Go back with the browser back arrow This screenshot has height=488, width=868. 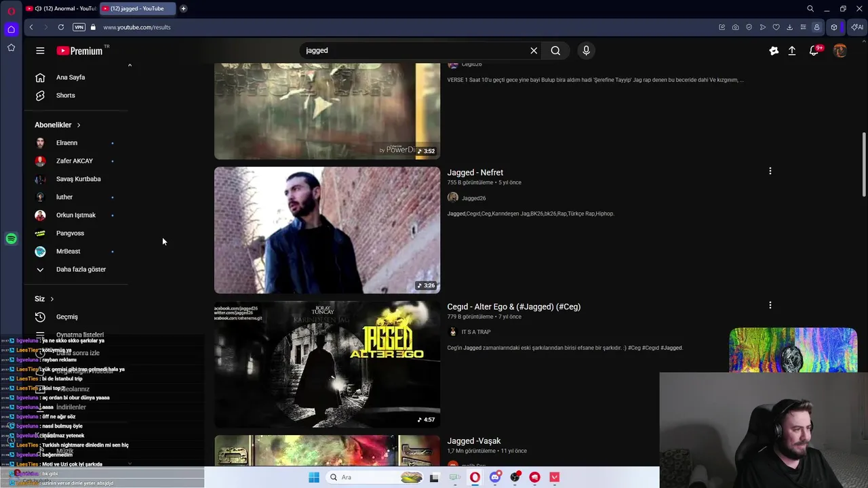(x=31, y=27)
